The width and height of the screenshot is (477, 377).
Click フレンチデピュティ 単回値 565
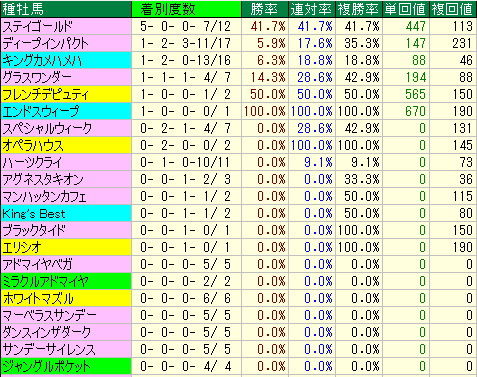[416, 94]
